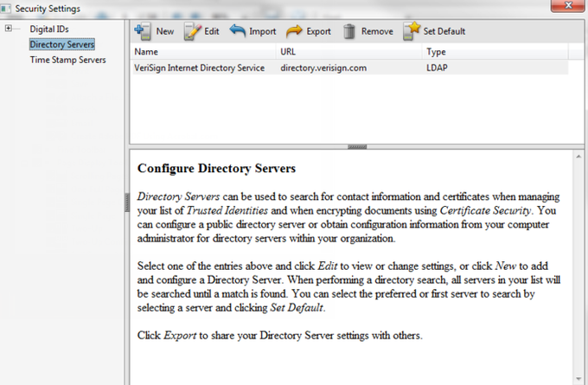
Task: Sort list by Type column header
Action: coord(495,52)
